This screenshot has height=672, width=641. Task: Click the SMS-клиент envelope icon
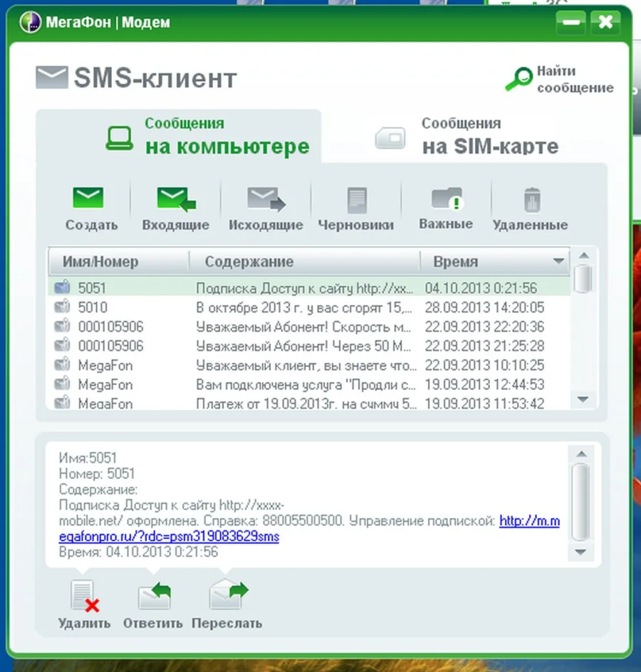point(51,77)
